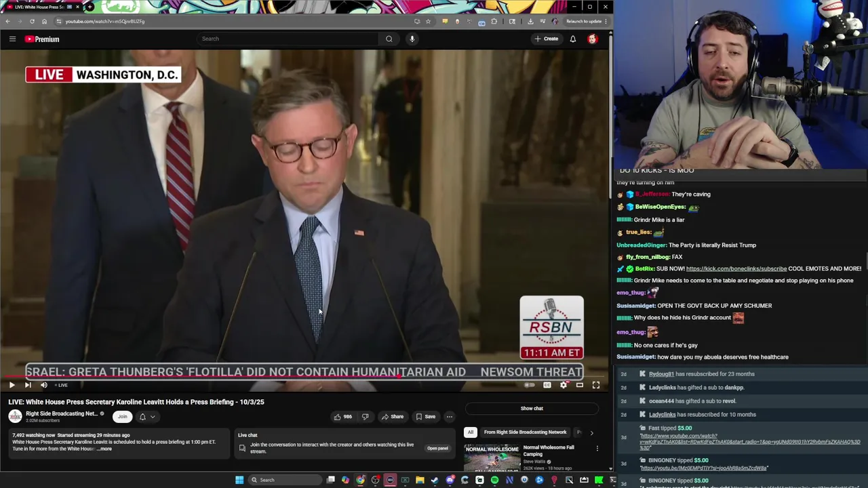Go to YouTube Premium home logo
Screen dimensions: 868x488
(42, 39)
